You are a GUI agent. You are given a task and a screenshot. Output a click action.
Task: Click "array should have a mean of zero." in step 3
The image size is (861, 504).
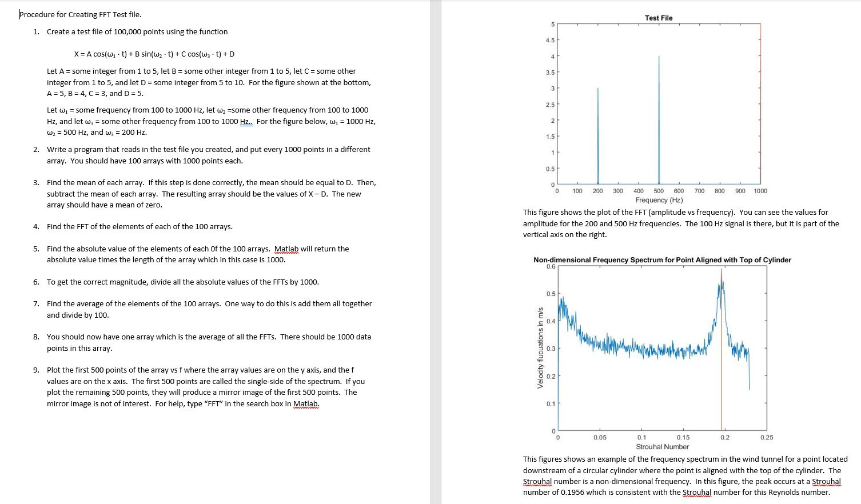105,205
